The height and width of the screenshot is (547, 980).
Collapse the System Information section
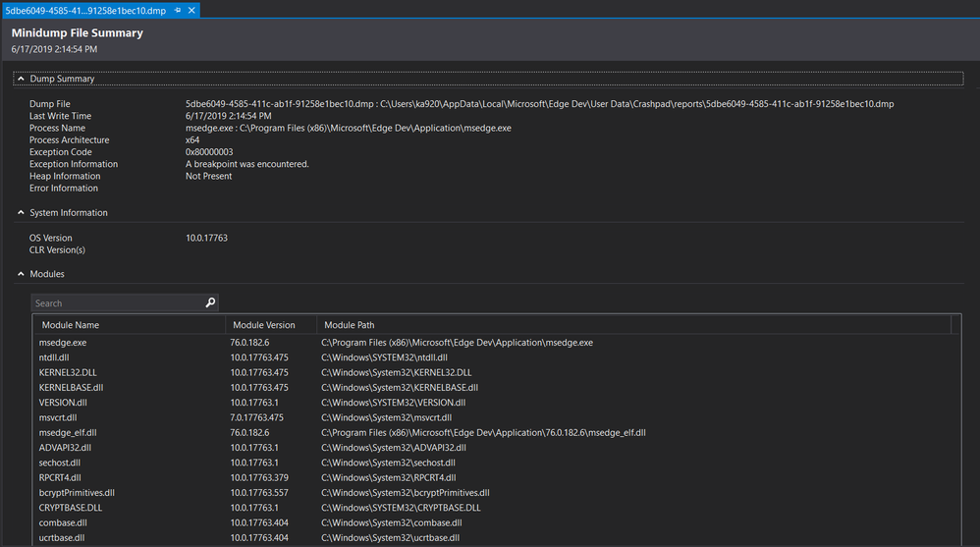[21, 212]
